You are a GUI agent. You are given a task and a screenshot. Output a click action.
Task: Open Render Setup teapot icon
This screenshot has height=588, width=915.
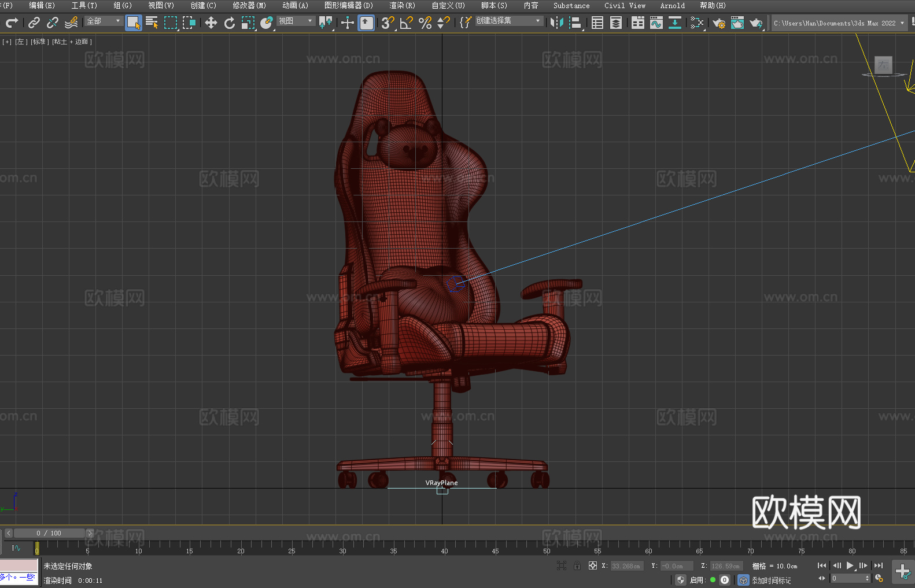coord(719,23)
